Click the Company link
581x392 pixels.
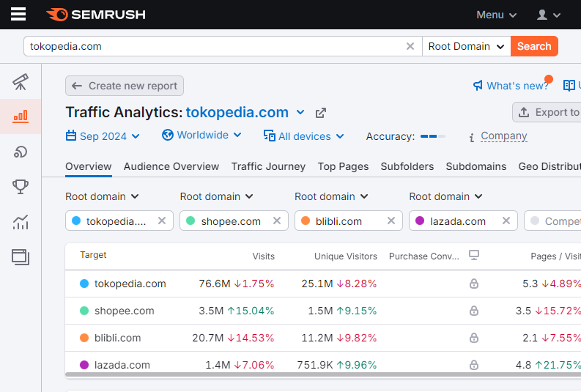(504, 136)
